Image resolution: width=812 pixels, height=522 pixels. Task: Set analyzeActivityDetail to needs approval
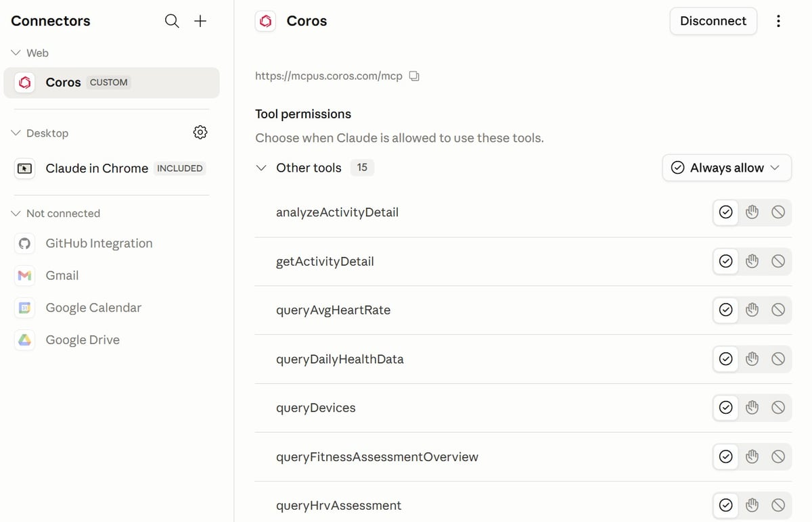[752, 212]
